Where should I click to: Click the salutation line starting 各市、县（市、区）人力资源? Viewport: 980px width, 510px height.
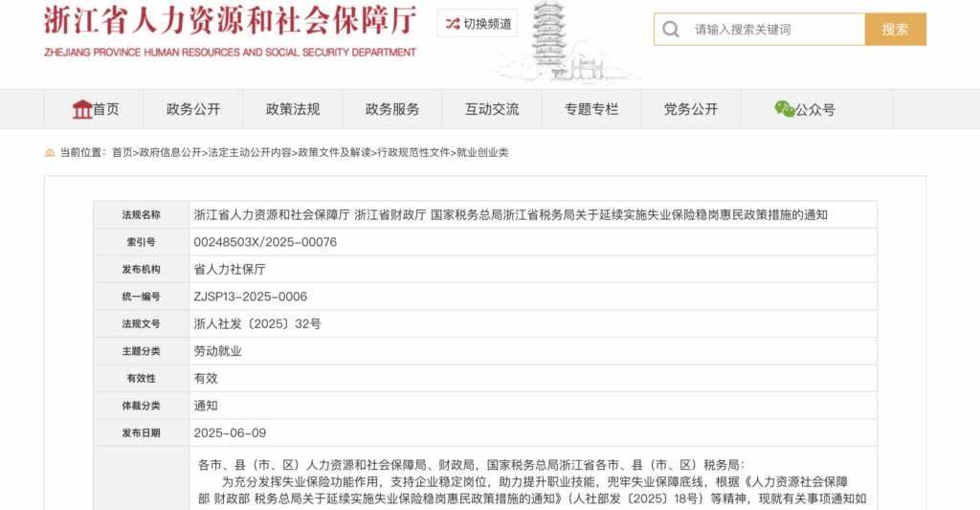tap(471, 465)
